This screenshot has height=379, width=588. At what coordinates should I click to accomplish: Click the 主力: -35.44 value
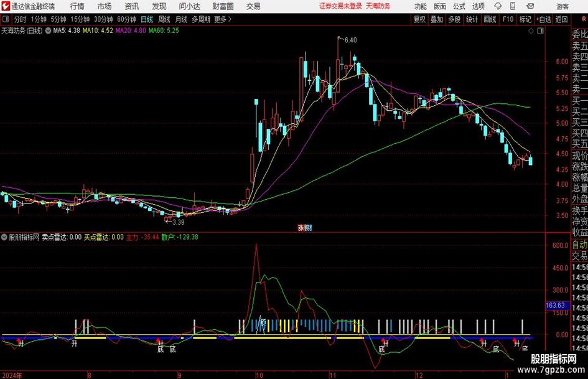coord(142,237)
